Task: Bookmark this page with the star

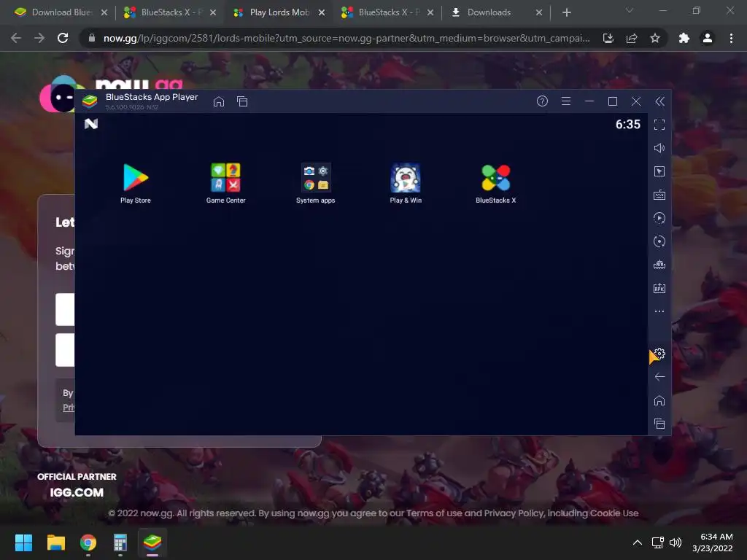Action: coord(655,38)
